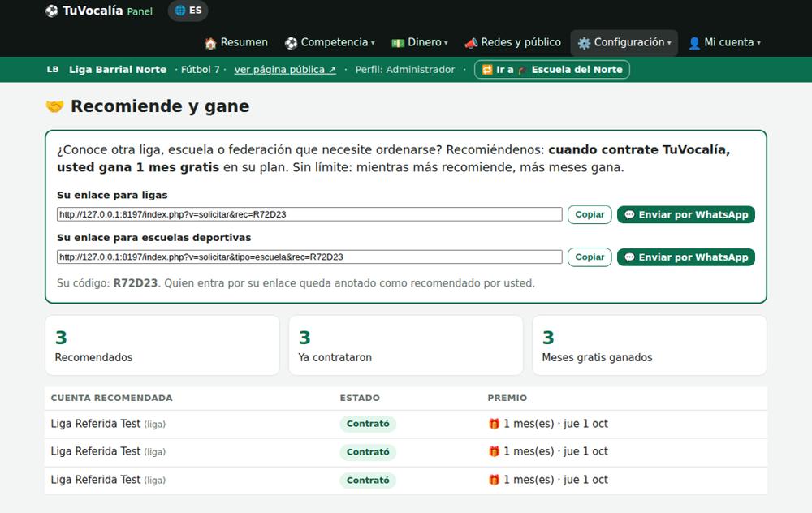
Task: Click the PREMIO column header
Action: pos(507,398)
